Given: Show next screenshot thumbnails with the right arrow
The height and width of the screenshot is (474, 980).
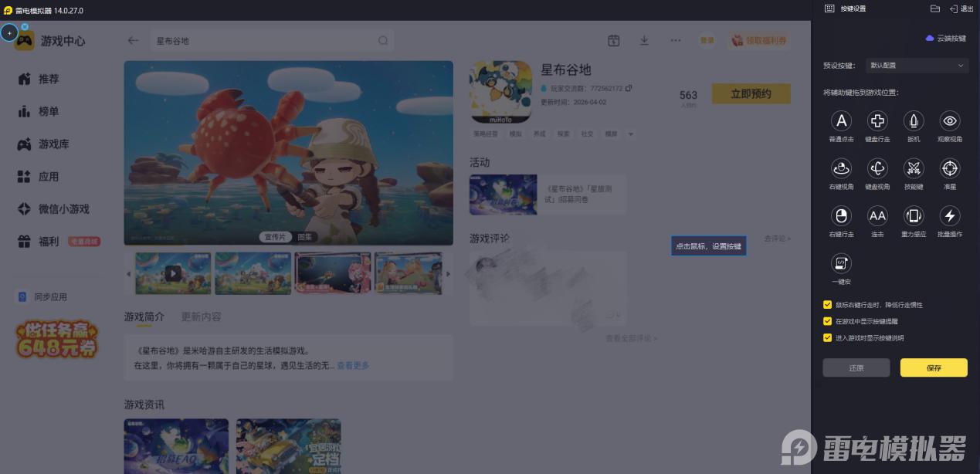Looking at the screenshot, I should (x=449, y=274).
